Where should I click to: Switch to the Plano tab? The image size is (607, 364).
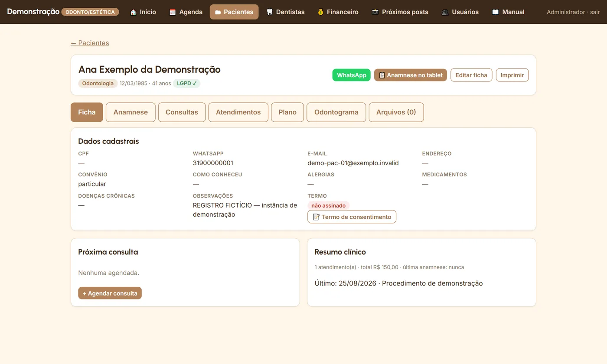pos(287,112)
